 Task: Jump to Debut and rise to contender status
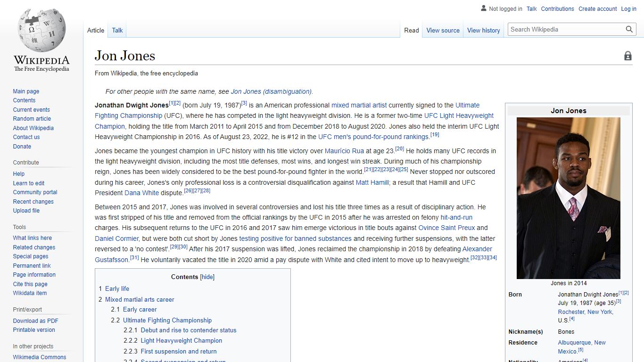tap(189, 330)
